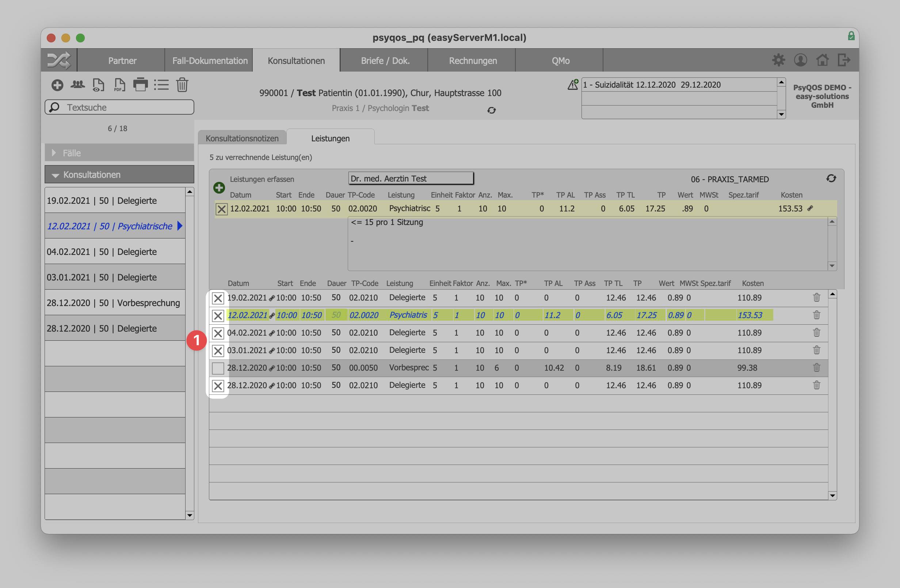Click Leistungen table scroll down arrow
900x588 pixels.
click(x=832, y=495)
